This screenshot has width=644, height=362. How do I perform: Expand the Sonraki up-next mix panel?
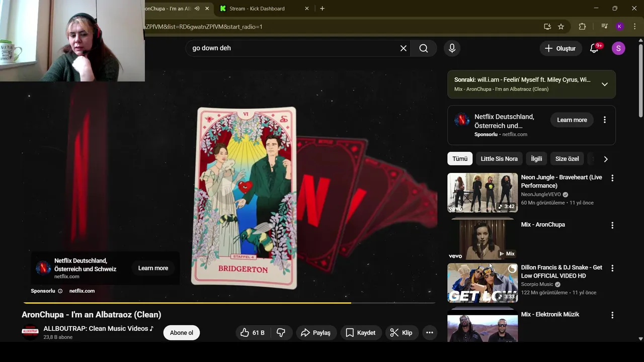pyautogui.click(x=605, y=84)
